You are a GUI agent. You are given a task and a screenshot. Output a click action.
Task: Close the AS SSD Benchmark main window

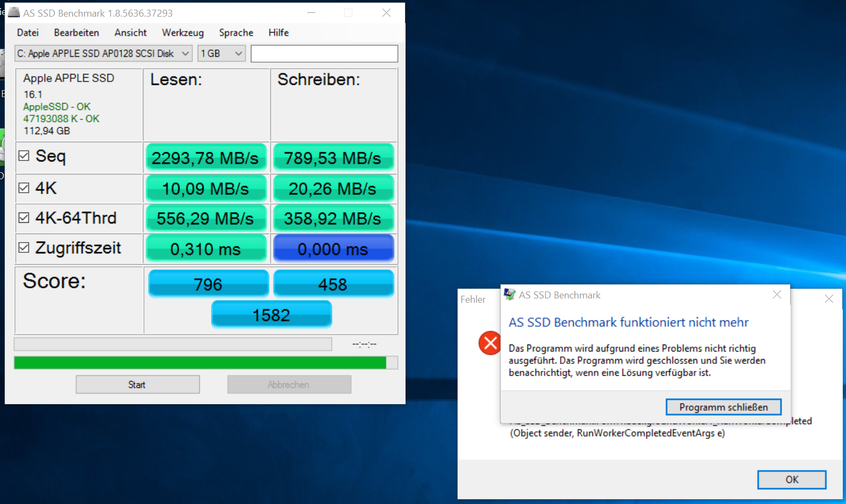386,13
